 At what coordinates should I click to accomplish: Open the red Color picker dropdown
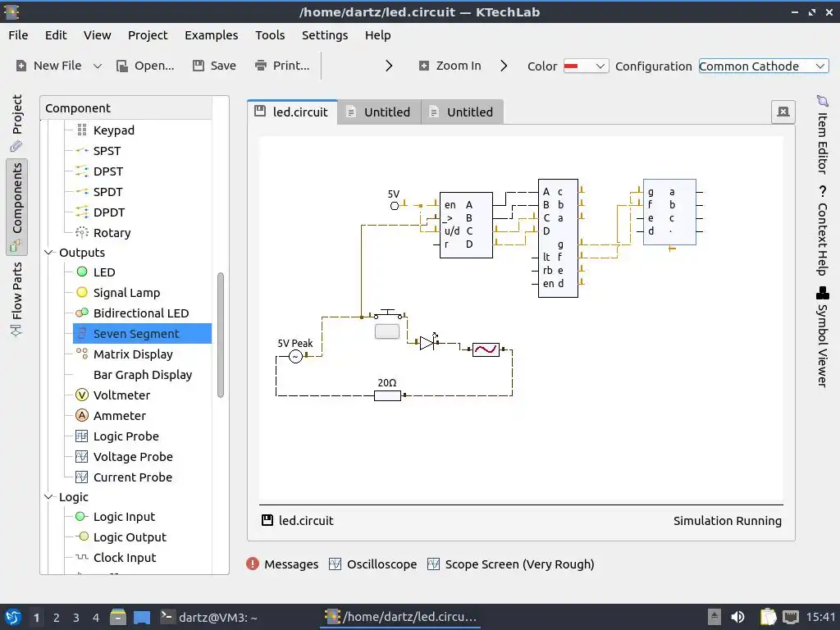[586, 66]
